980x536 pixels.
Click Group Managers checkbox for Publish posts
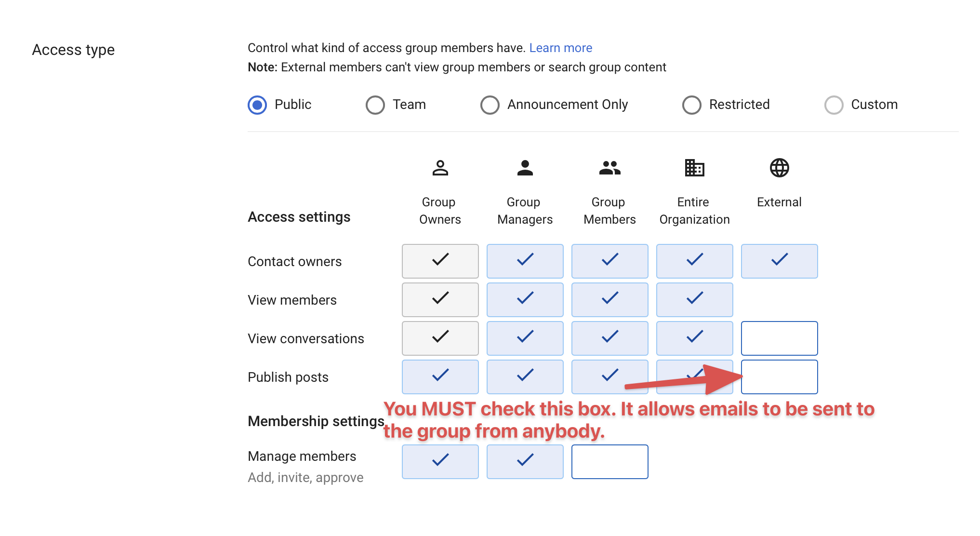(x=524, y=377)
